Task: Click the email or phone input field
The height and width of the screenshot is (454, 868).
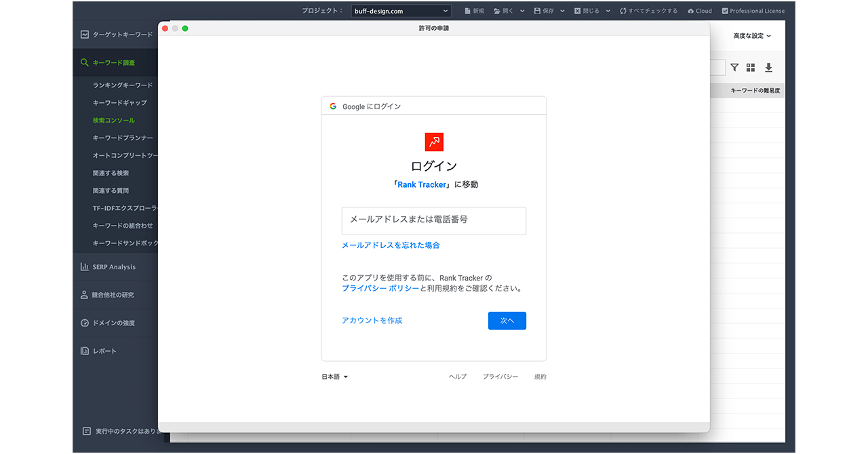Action: click(433, 220)
